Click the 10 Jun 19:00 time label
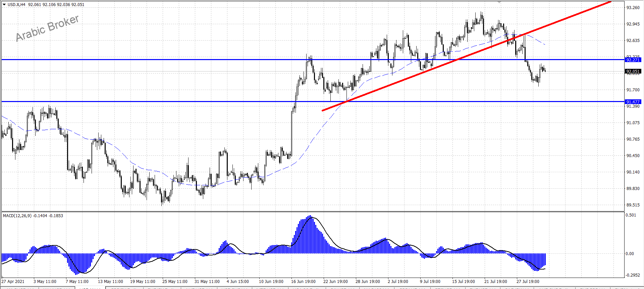The height and width of the screenshot is (289, 644). tap(271, 282)
